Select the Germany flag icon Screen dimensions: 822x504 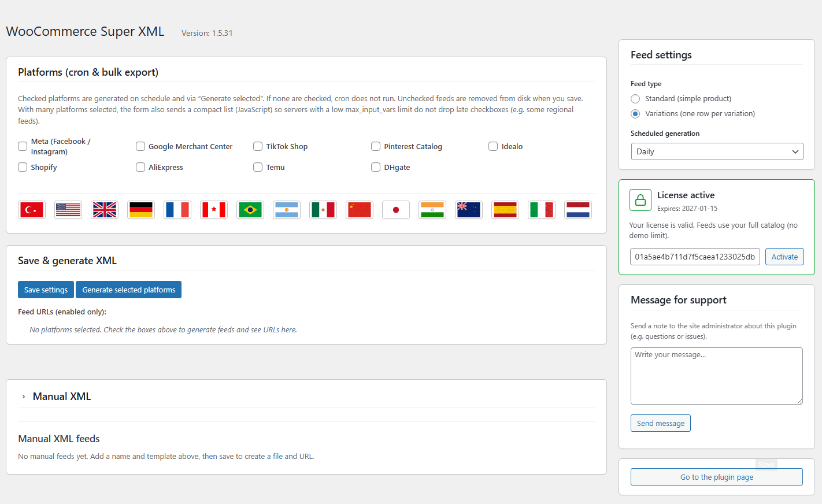click(141, 210)
